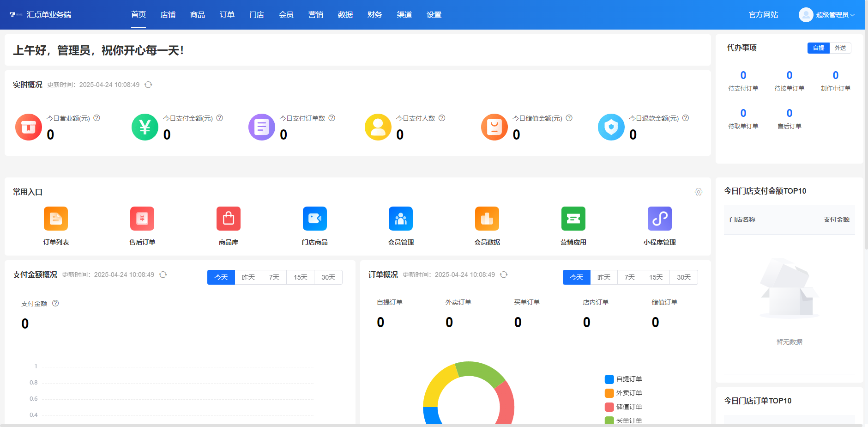This screenshot has width=868, height=427.
Task: Refresh the 实时概况 data
Action: [x=148, y=85]
